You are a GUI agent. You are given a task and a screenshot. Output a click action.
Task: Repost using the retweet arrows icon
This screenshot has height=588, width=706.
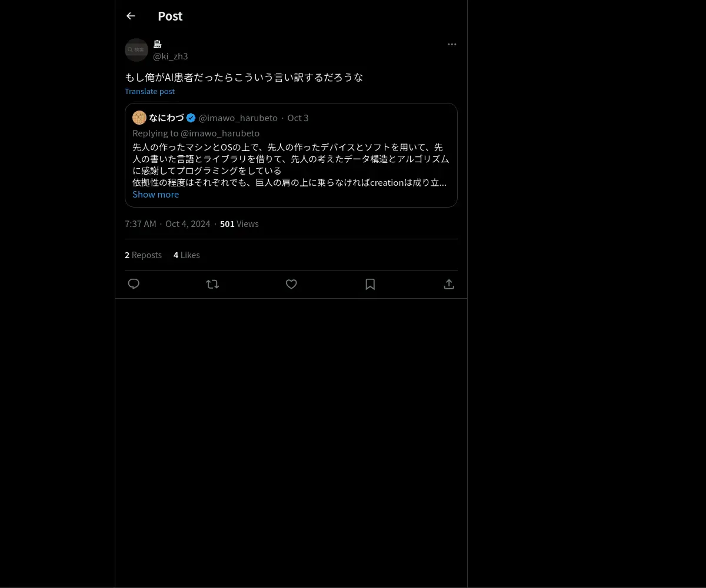click(212, 284)
